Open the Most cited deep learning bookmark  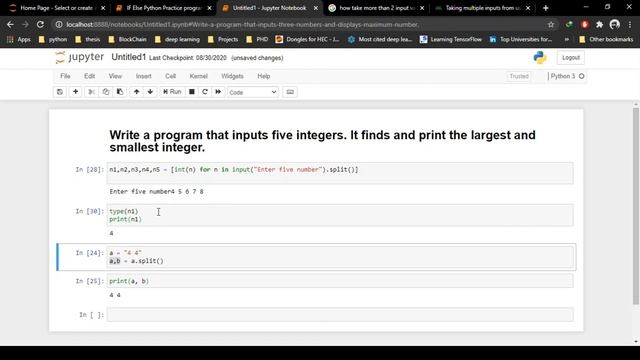tap(380, 40)
